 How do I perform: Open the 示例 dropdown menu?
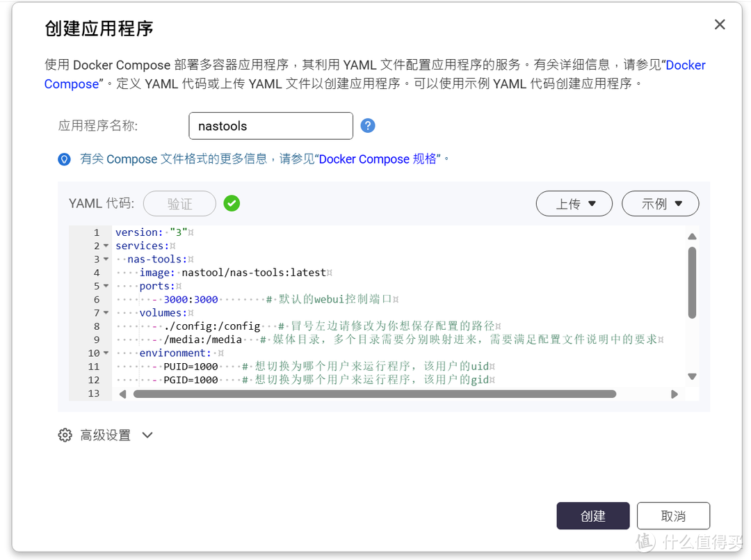pos(660,203)
